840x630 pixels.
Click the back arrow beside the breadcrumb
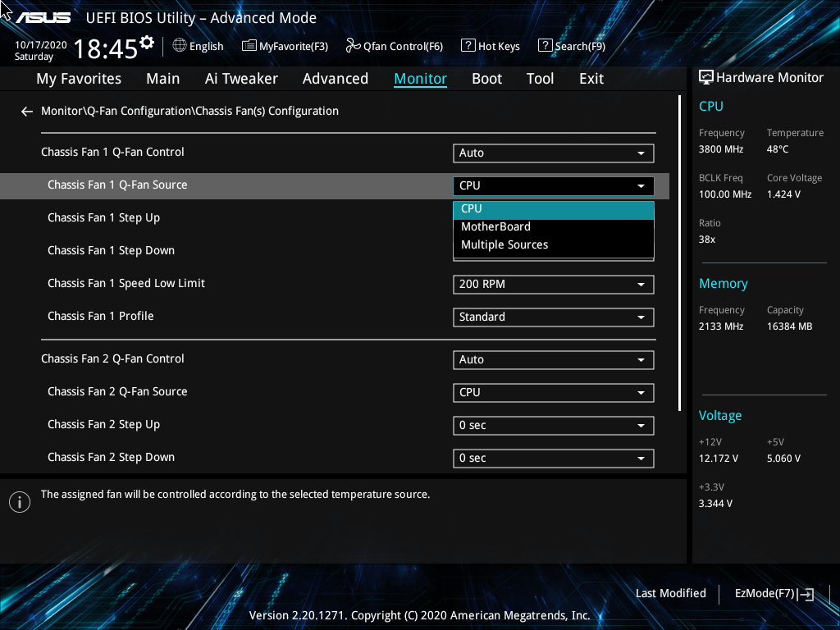pos(27,112)
